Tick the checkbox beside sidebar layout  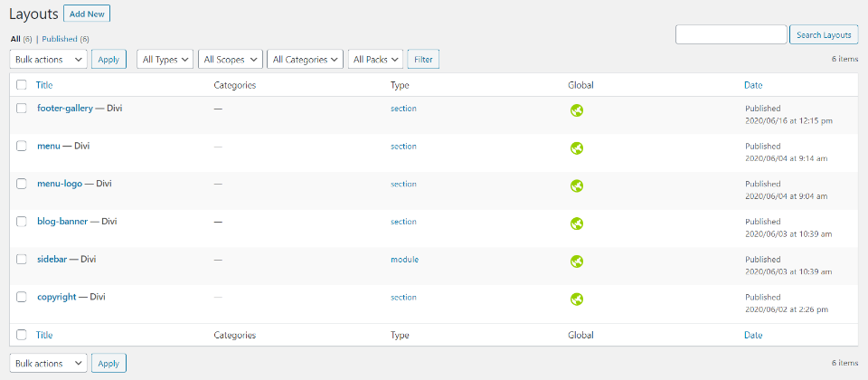click(22, 259)
